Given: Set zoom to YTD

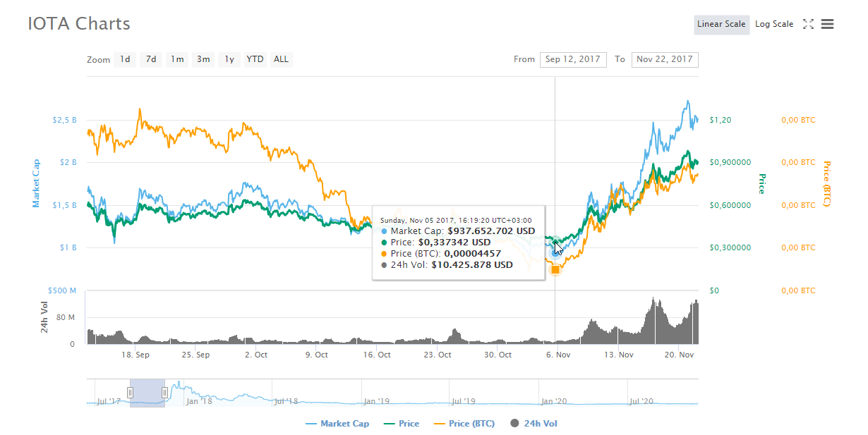Looking at the screenshot, I should coord(255,59).
